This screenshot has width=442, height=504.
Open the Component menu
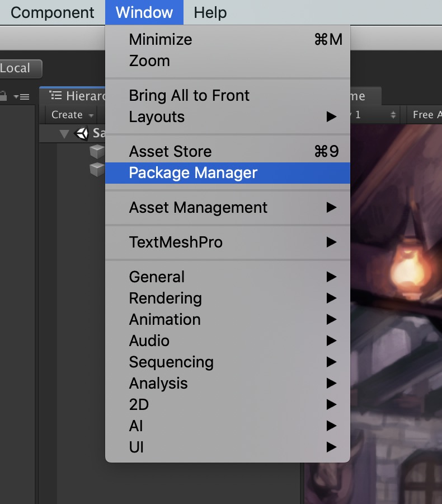[53, 12]
